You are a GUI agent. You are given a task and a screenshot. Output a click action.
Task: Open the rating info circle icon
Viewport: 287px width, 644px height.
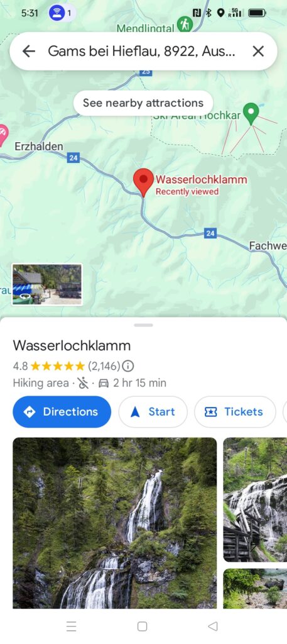(128, 365)
